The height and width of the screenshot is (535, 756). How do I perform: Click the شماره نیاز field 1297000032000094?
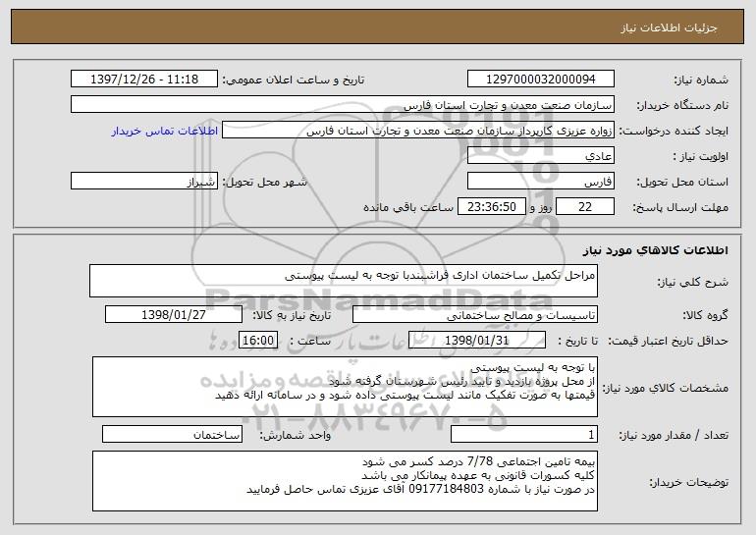pyautogui.click(x=540, y=79)
